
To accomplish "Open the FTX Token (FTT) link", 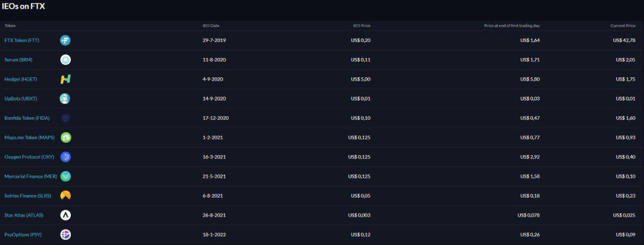I will click(21, 40).
